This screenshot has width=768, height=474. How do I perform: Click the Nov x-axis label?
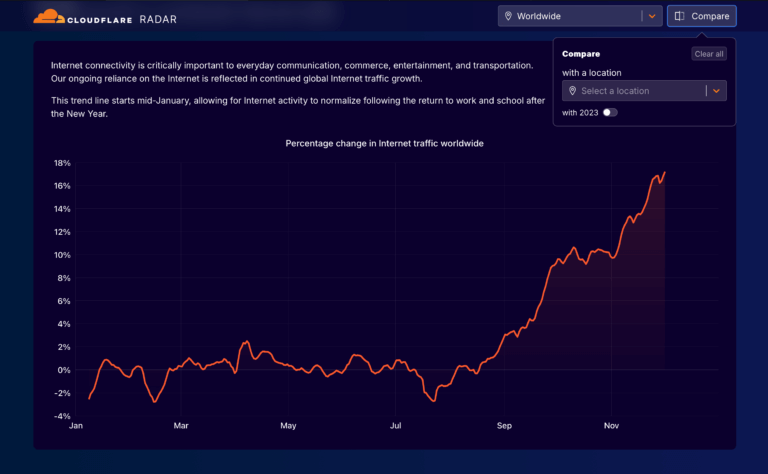[611, 426]
